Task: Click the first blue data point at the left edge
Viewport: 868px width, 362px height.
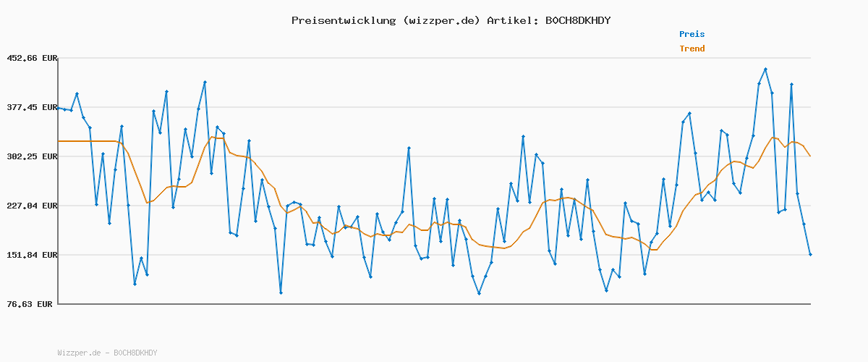Action: tap(59, 108)
